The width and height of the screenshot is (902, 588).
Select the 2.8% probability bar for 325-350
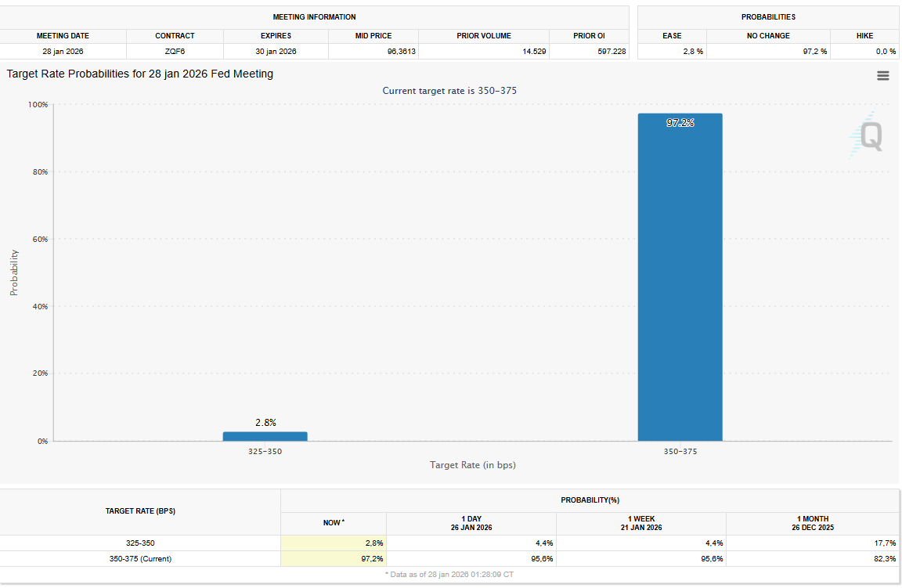click(x=265, y=435)
